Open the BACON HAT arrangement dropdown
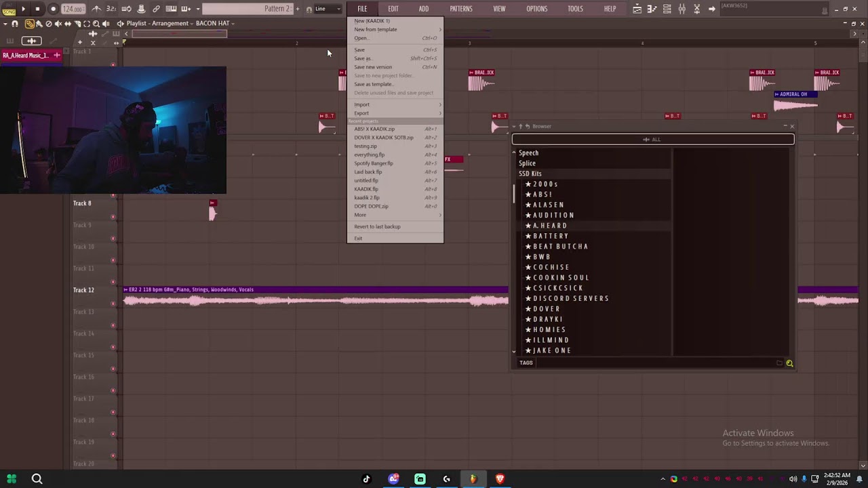 coord(215,23)
